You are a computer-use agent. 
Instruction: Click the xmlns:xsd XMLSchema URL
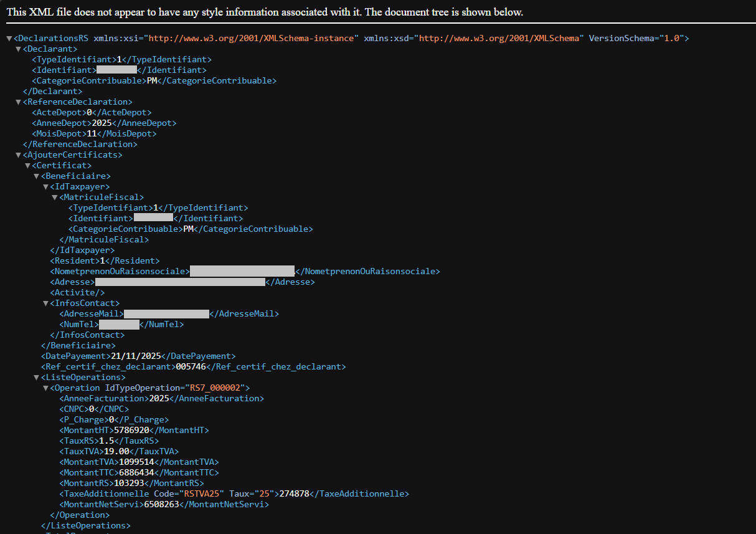pyautogui.click(x=501, y=39)
